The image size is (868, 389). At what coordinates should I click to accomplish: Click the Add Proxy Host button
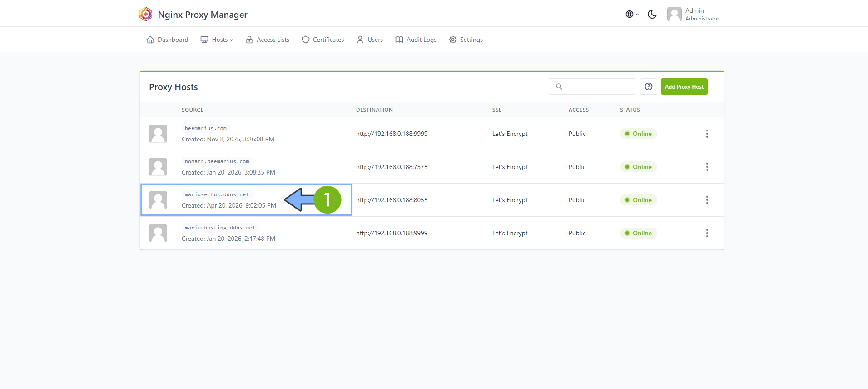point(684,86)
